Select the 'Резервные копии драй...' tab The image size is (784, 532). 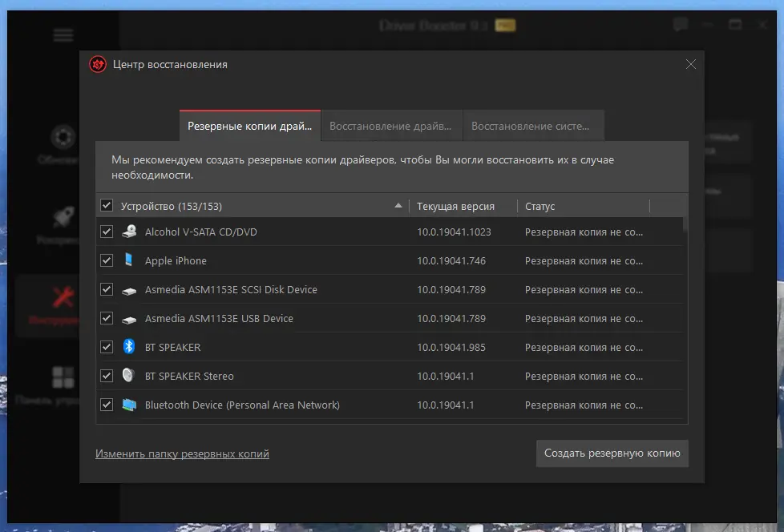tap(250, 126)
